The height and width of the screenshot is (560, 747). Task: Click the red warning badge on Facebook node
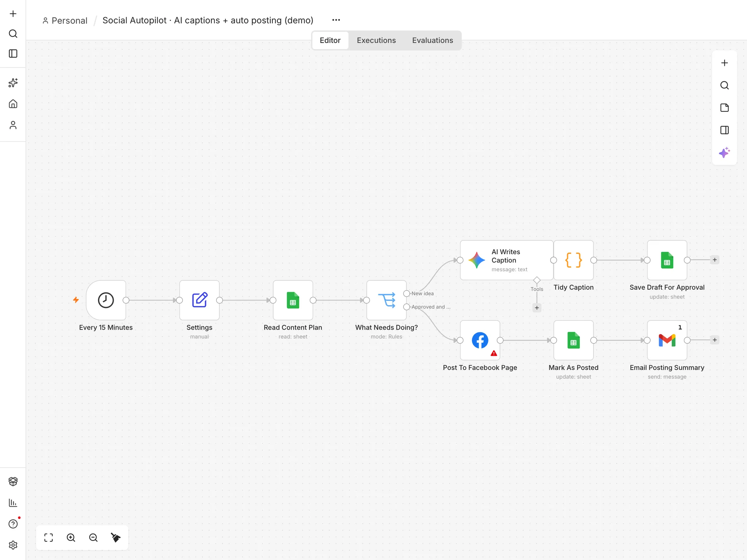tap(494, 353)
